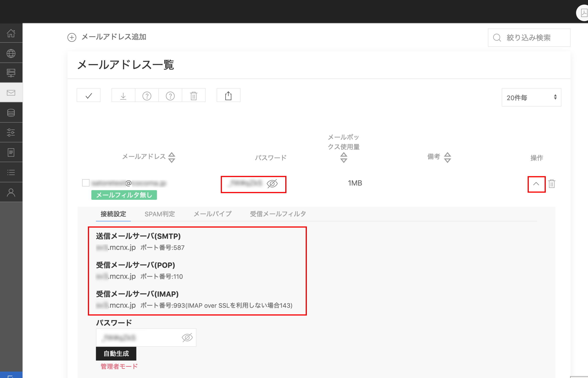Click the 操作 column header
The image size is (588, 378).
click(537, 158)
